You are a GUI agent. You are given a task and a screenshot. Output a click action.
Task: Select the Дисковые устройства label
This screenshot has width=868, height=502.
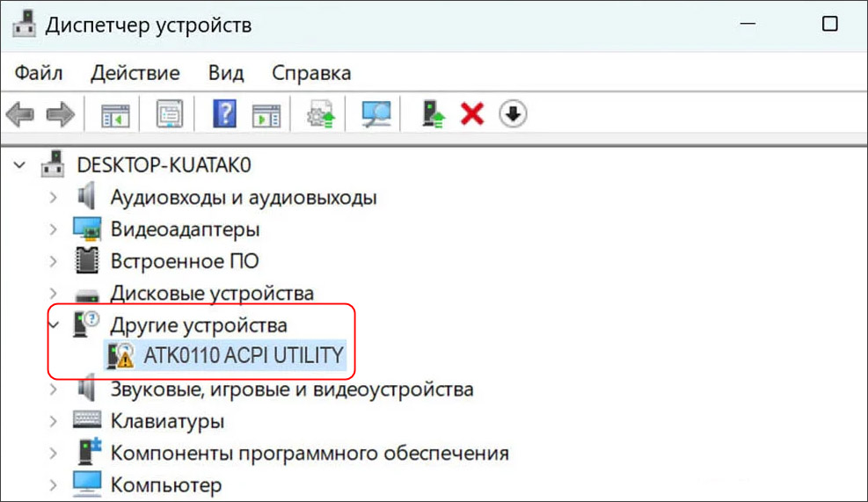pyautogui.click(x=211, y=294)
